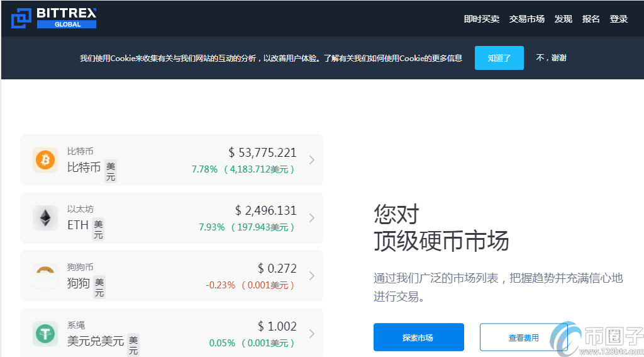Expand the Tether row chevron arrow
This screenshot has height=357, width=644.
pyautogui.click(x=311, y=334)
